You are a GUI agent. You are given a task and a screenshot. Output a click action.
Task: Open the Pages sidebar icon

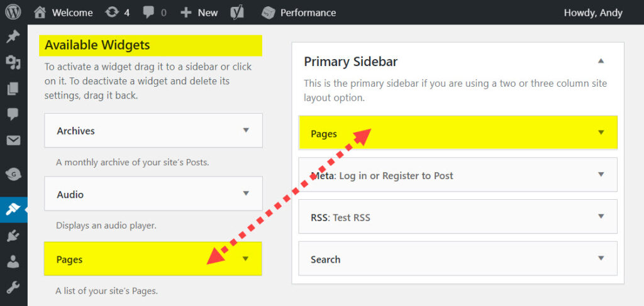click(13, 88)
